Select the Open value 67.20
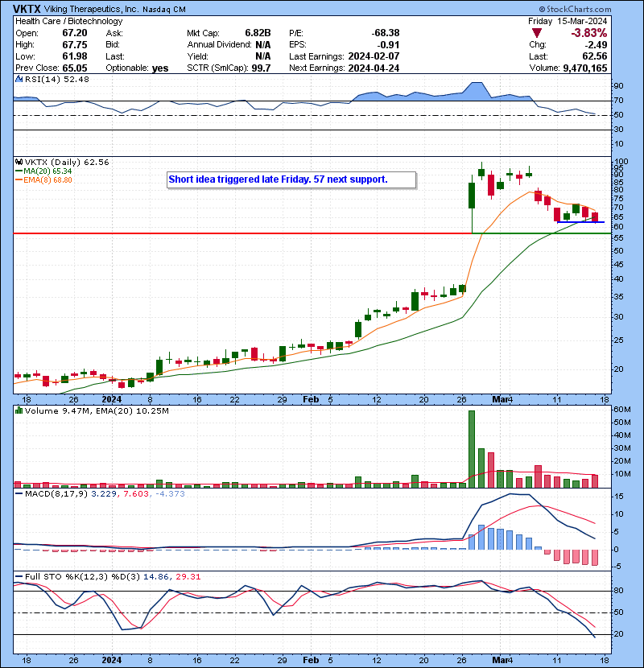This screenshot has width=644, height=668. click(x=75, y=33)
